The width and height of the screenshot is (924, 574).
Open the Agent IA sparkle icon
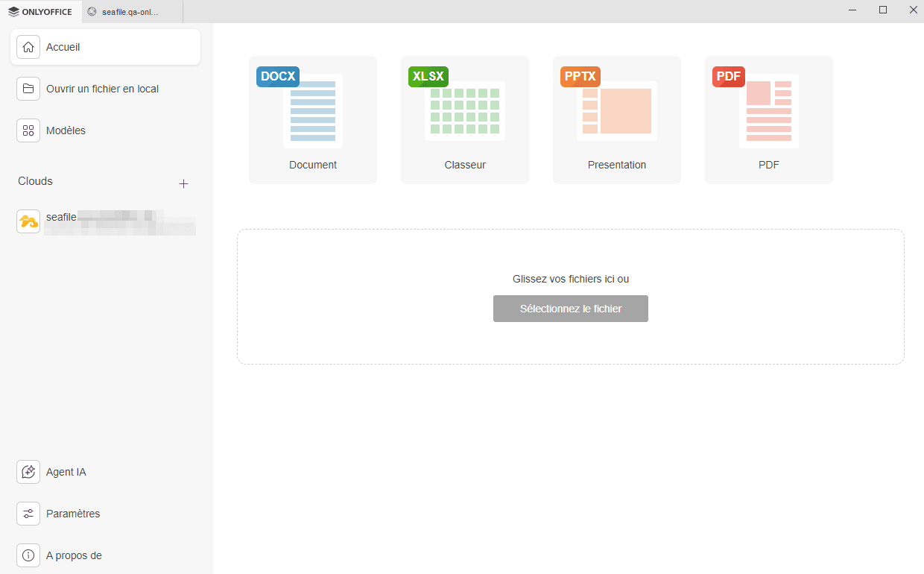click(28, 472)
